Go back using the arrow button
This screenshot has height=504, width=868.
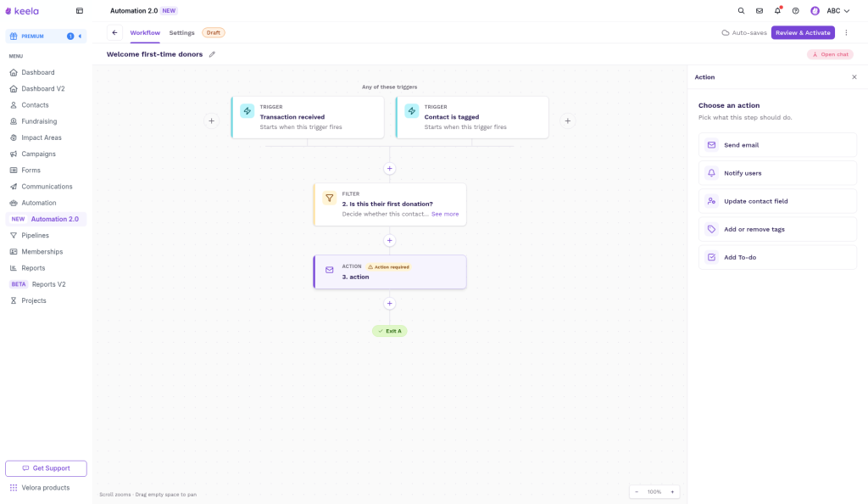click(114, 33)
